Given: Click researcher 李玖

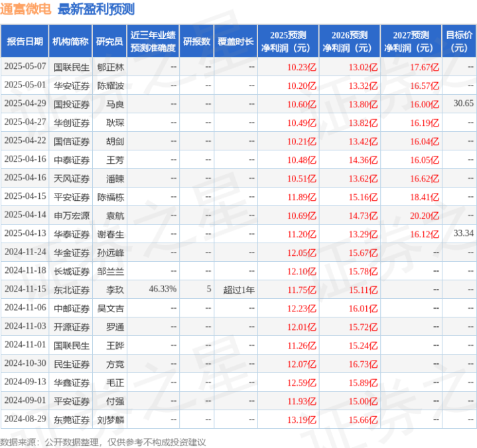Looking at the screenshot, I should click(x=115, y=290).
